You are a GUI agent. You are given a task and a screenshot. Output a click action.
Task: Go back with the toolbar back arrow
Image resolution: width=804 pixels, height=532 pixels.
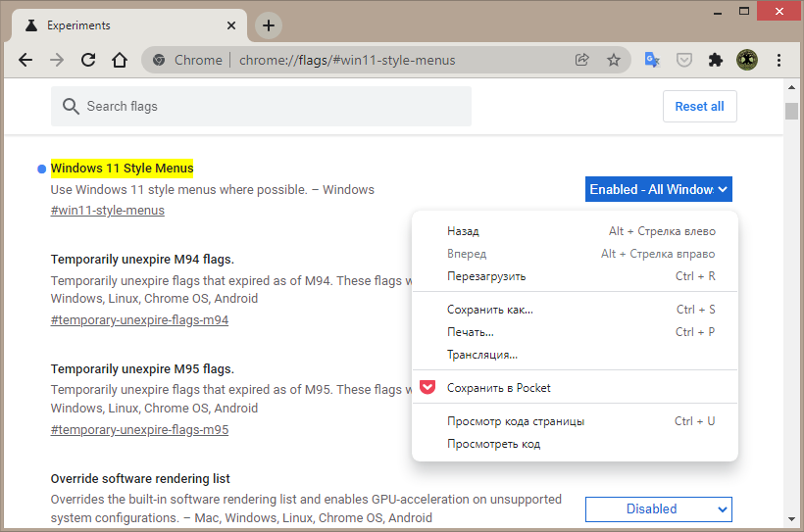[25, 60]
